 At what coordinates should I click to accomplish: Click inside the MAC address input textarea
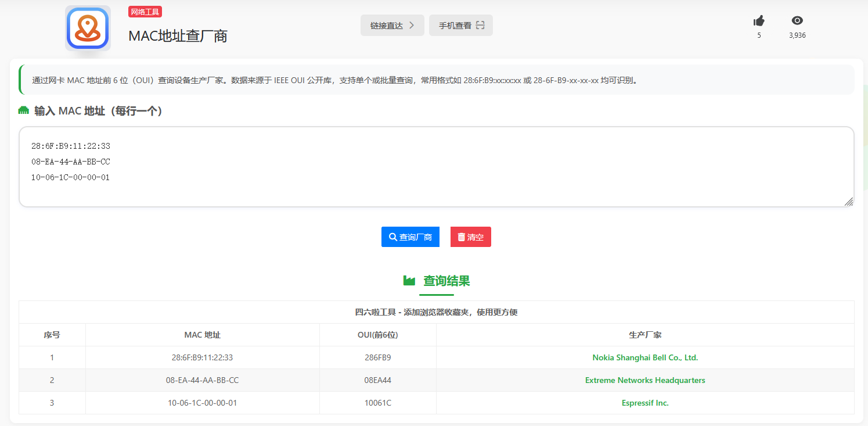(434, 167)
